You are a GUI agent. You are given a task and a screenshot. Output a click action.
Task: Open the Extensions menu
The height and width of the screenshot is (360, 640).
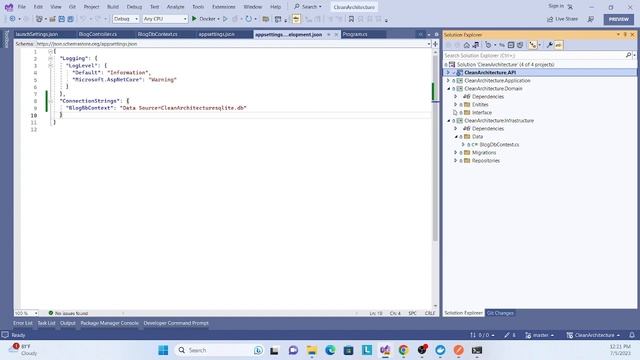[224, 7]
